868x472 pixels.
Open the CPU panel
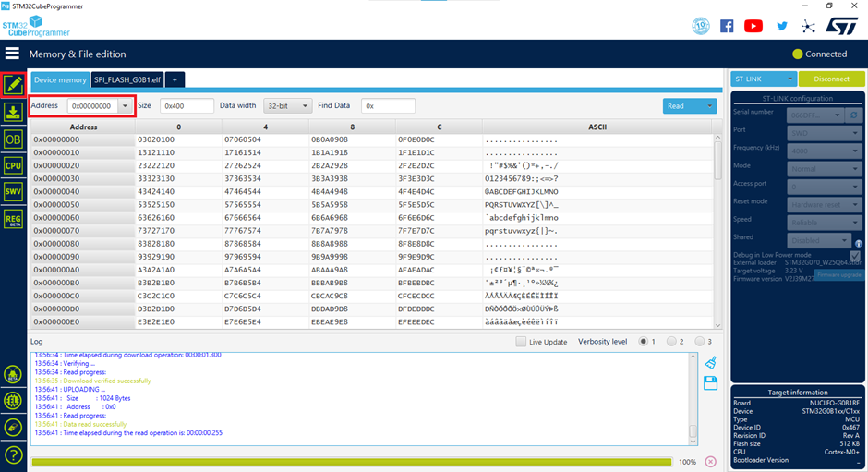coord(13,165)
